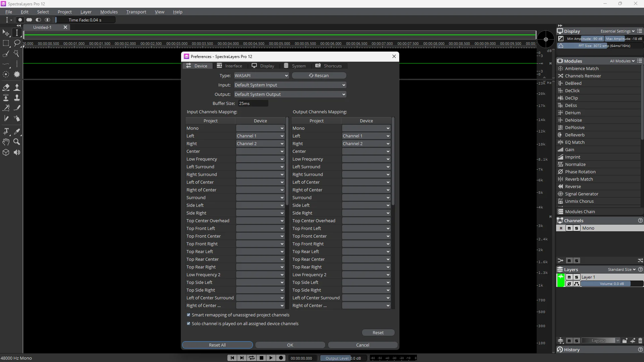Click the Rescan devices button
Image resolution: width=644 pixels, height=362 pixels.
(319, 75)
